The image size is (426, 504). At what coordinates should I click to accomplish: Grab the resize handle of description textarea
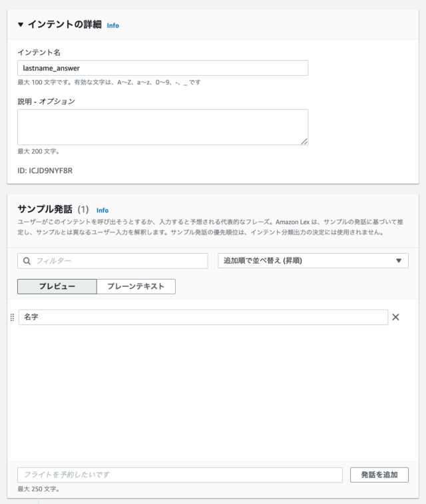click(304, 141)
